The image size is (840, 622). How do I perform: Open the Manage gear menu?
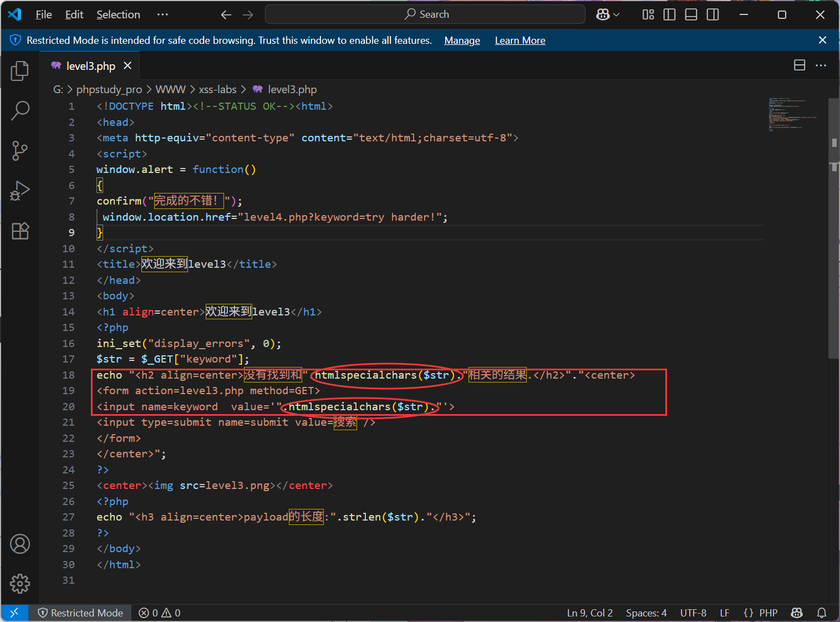click(20, 583)
